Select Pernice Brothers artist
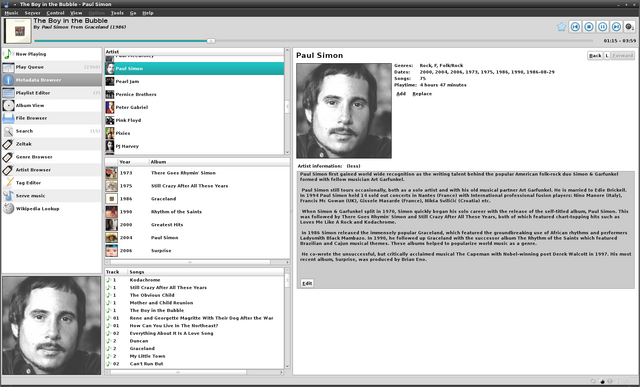 pos(194,94)
